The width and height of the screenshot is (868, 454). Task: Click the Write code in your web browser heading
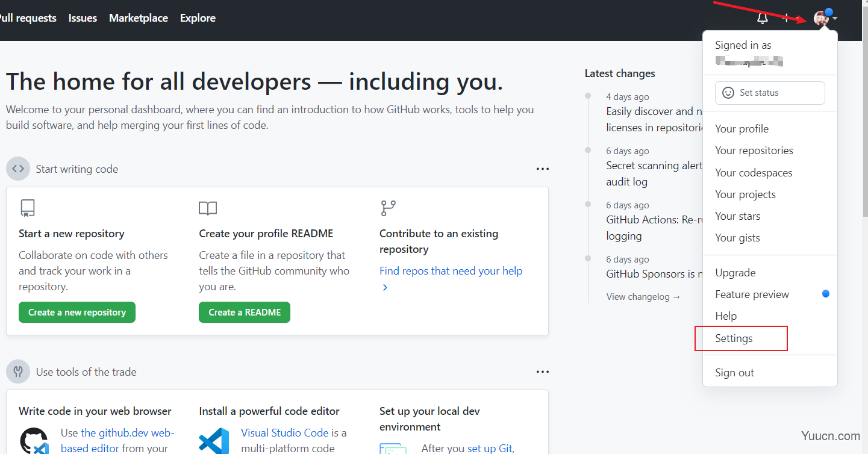(95, 411)
